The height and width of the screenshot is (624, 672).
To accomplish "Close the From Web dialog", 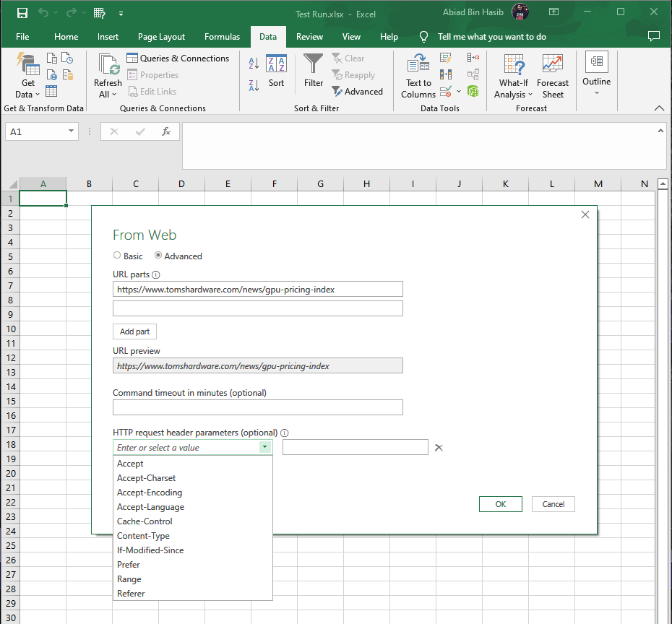I will point(585,214).
